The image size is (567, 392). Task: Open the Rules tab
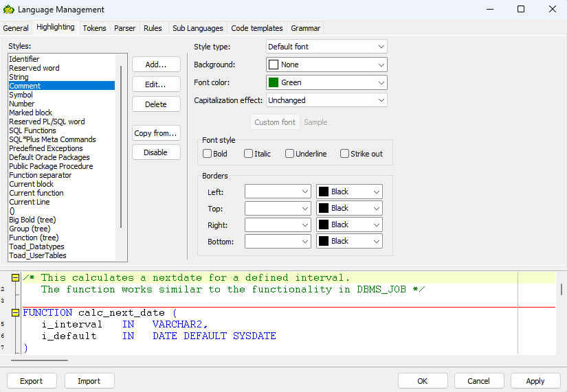153,28
